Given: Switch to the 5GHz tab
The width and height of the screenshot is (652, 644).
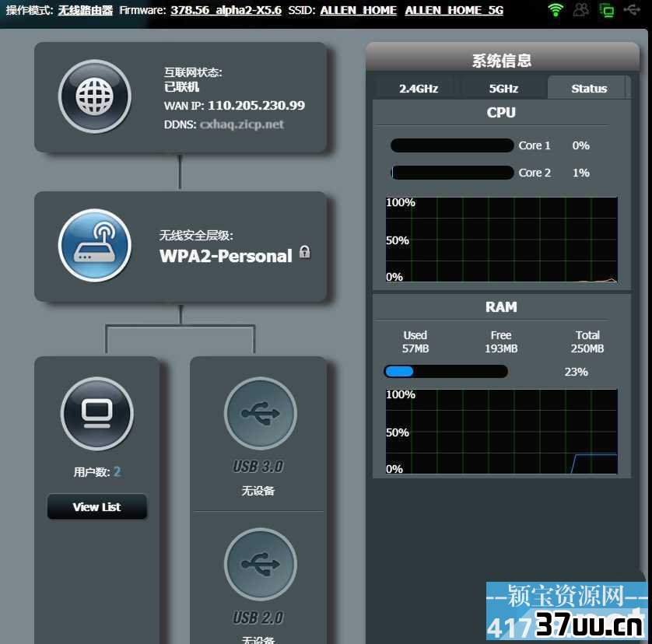Looking at the screenshot, I should point(503,89).
